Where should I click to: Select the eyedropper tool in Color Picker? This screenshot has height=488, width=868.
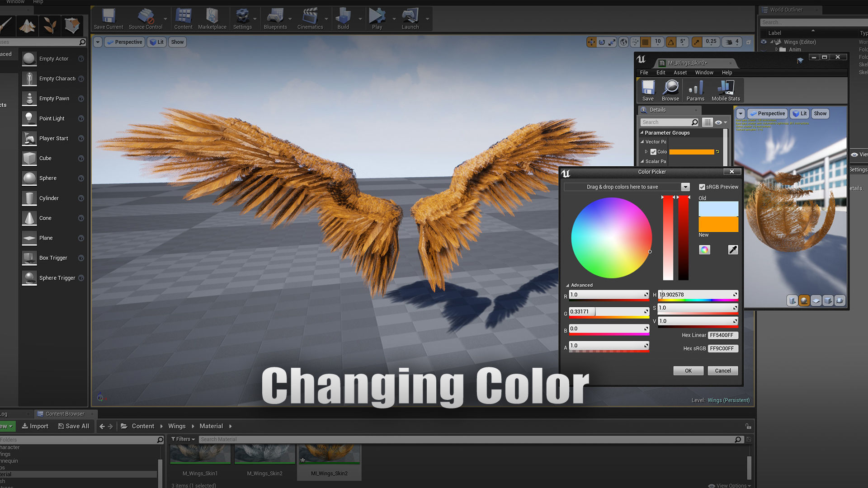pos(733,249)
